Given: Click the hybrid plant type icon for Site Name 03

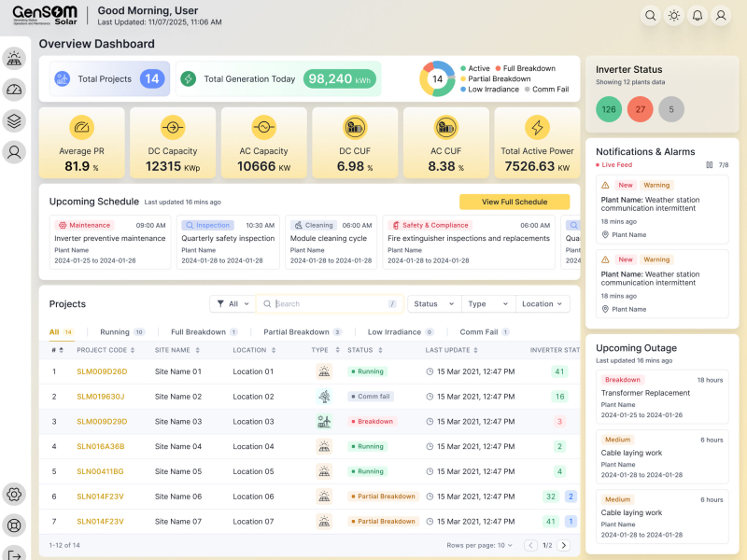Looking at the screenshot, I should pos(324,422).
